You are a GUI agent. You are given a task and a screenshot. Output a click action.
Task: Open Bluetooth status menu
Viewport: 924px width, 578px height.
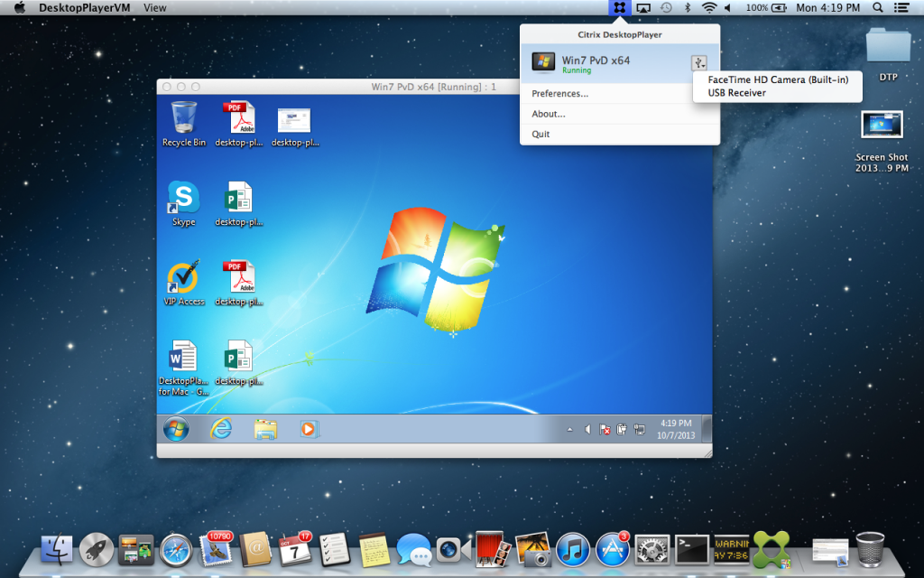tap(687, 7)
